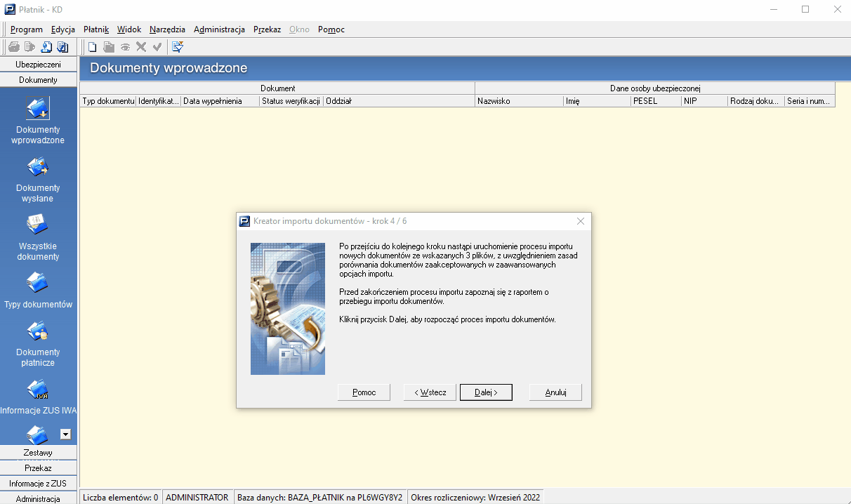Sort by the Nazwisko column header
The width and height of the screenshot is (851, 504).
point(519,101)
